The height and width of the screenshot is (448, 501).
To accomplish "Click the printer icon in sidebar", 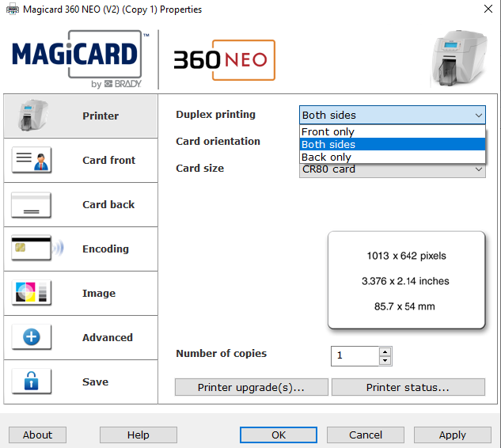I will [33, 115].
